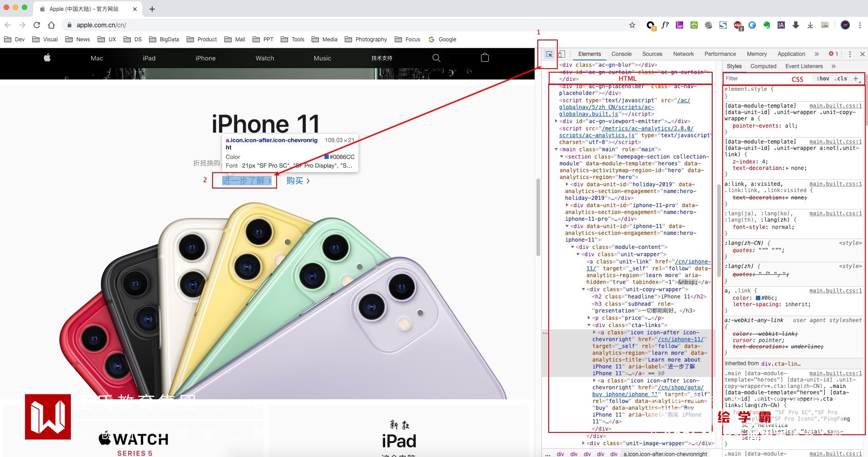Collapse the unit-copy-wrapper div node
Image resolution: width=868 pixels, height=457 pixels.
pos(584,289)
